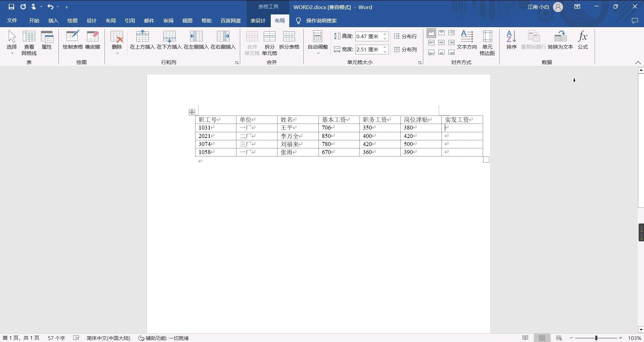The width and height of the screenshot is (644, 342).
Task: Select Align Bottom Center alignment
Action: click(441, 52)
